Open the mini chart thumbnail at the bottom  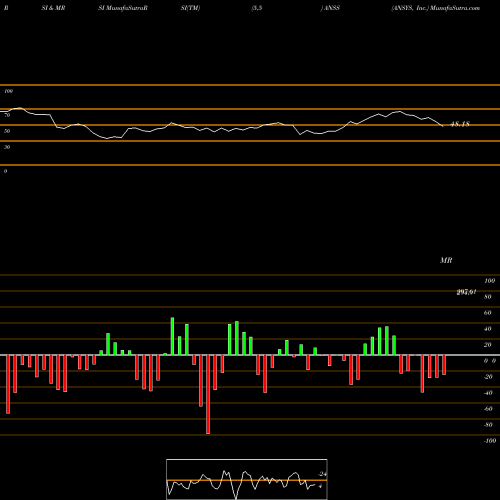click(x=247, y=479)
